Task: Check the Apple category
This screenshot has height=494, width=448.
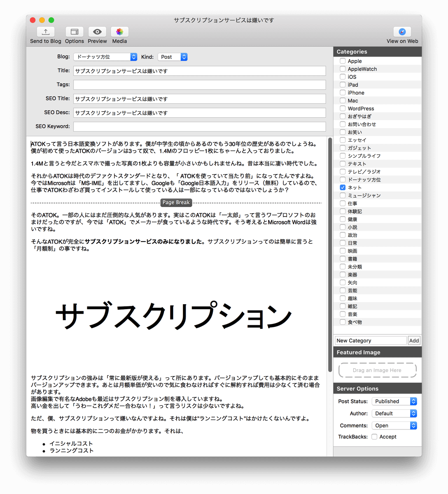Action: (343, 61)
